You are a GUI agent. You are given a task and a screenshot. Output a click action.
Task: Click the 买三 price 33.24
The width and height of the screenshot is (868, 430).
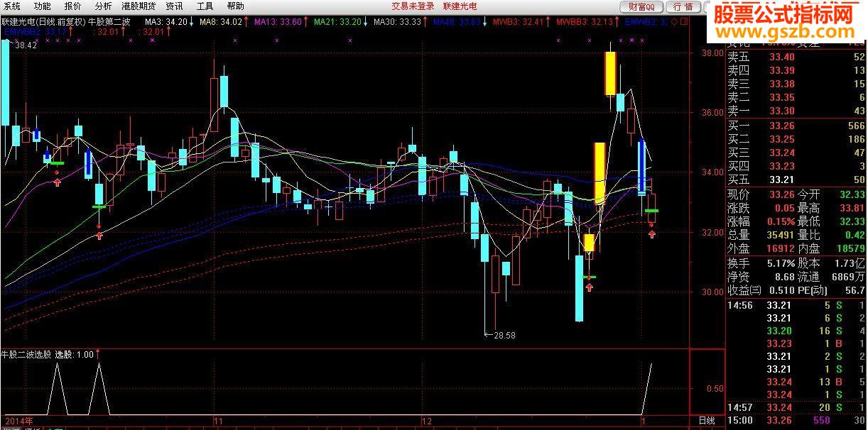[781, 153]
